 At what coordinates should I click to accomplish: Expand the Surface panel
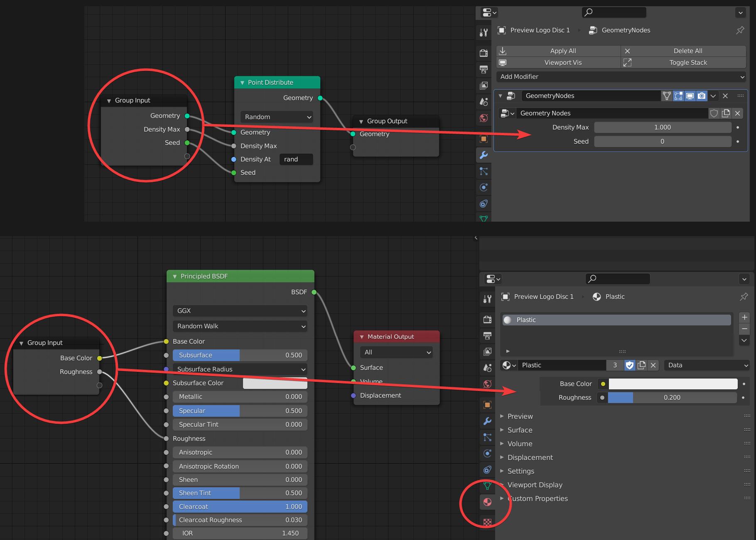coord(520,430)
